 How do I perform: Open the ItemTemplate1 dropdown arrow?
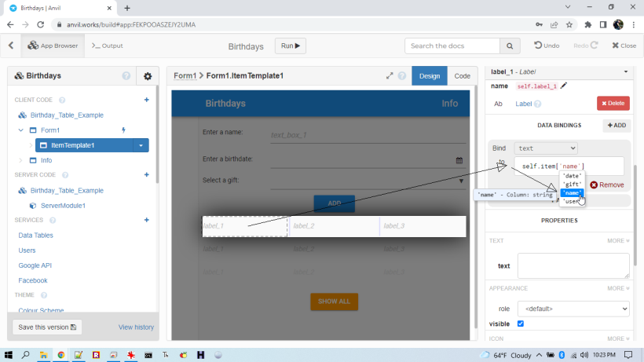coord(140,145)
